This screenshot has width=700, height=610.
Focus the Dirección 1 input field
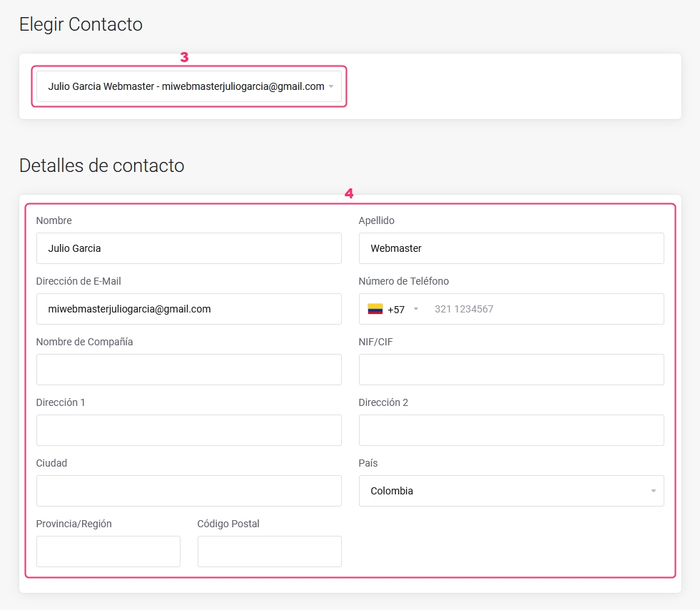(x=189, y=430)
